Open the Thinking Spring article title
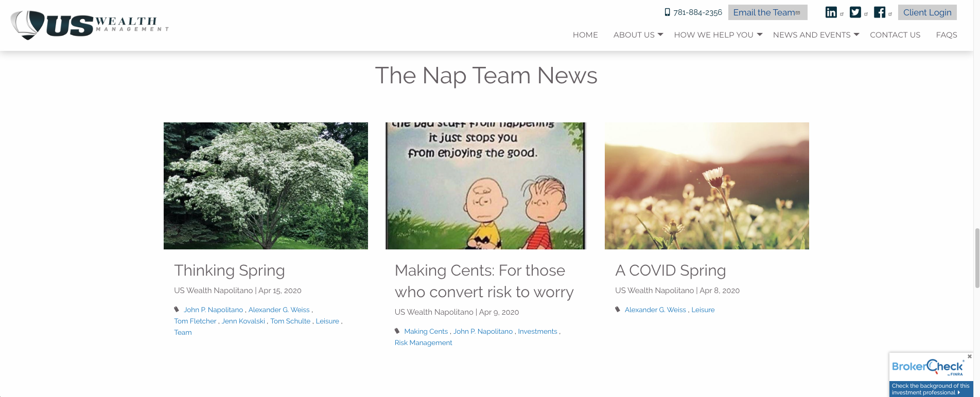Viewport: 980px width, 397px height. tap(230, 270)
